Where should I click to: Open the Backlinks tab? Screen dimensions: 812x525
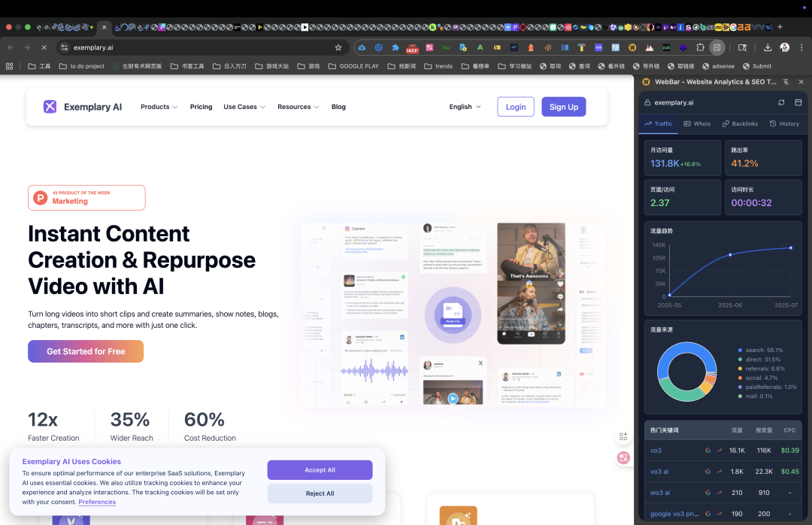click(740, 124)
